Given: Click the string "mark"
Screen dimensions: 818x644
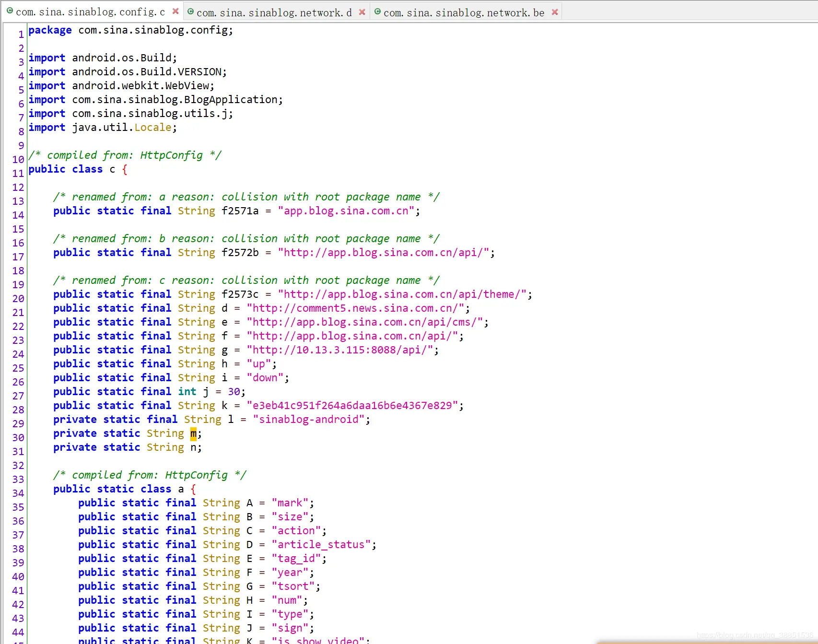Looking at the screenshot, I should point(290,503).
